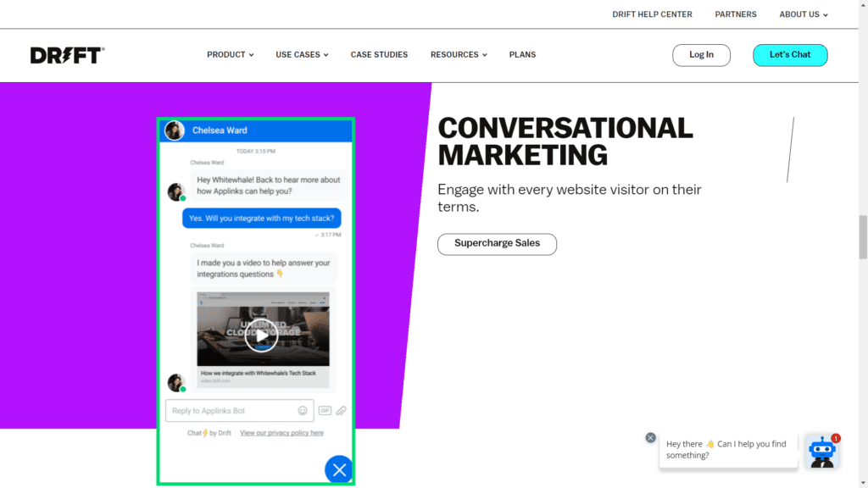Insert a GIF using the GIF icon
Screen dimensions: 868x488
(325, 410)
